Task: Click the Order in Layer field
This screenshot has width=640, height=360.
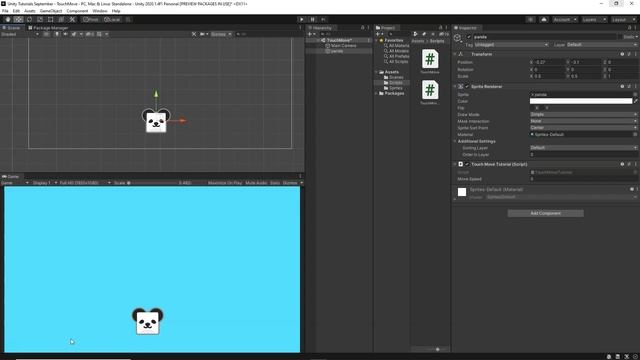Action: (584, 155)
